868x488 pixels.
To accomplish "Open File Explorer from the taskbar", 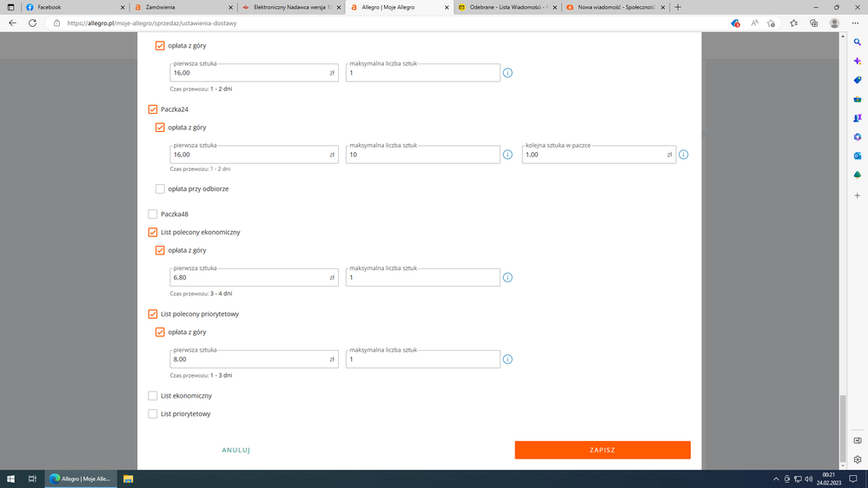I will tap(128, 478).
